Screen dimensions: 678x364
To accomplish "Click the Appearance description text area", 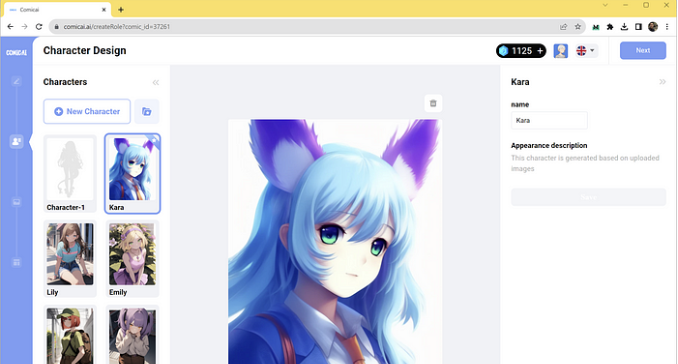I will point(585,163).
